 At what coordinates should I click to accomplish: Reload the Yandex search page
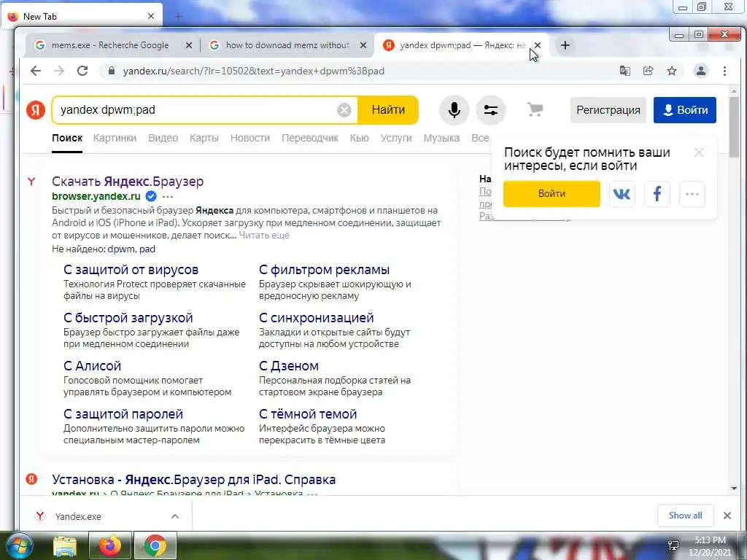pos(82,71)
